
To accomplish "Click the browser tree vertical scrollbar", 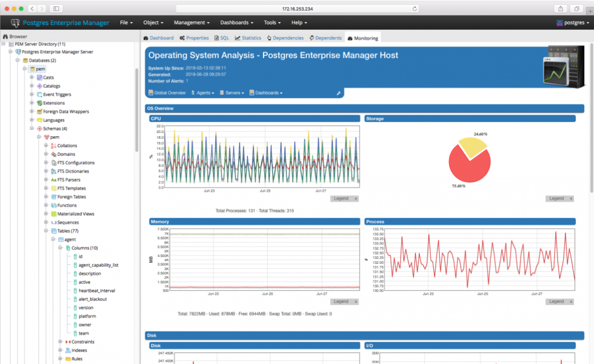I will [x=137, y=110].
